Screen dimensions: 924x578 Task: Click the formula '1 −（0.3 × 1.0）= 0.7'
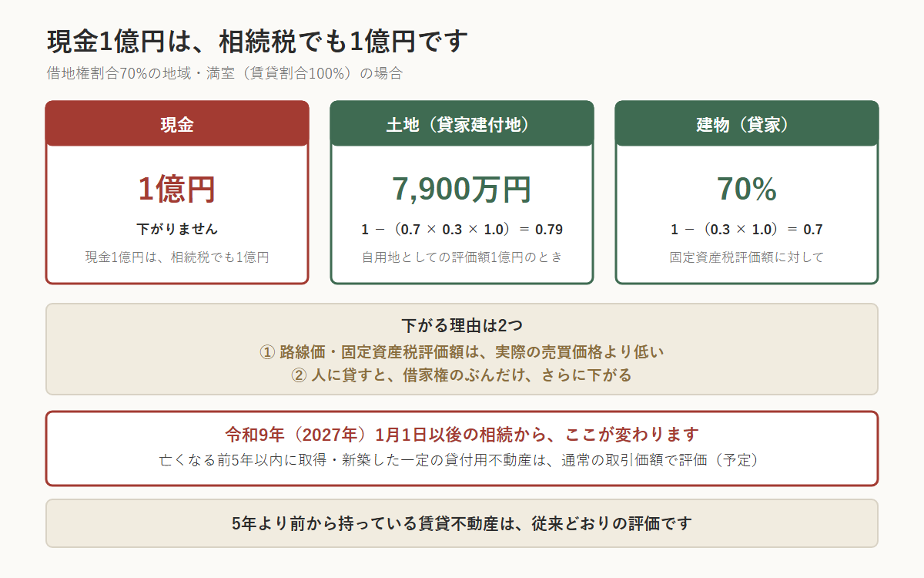click(x=747, y=230)
